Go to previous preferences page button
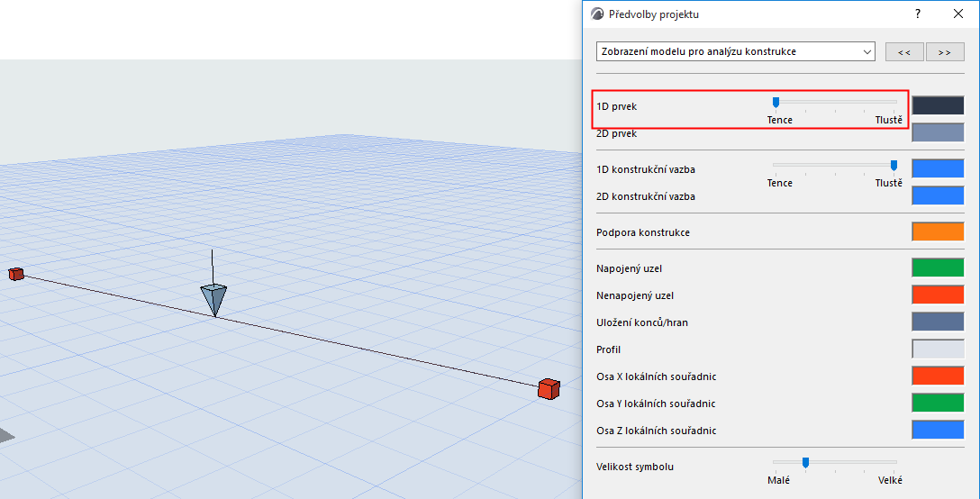Image resolution: width=980 pixels, height=499 pixels. pos(904,52)
